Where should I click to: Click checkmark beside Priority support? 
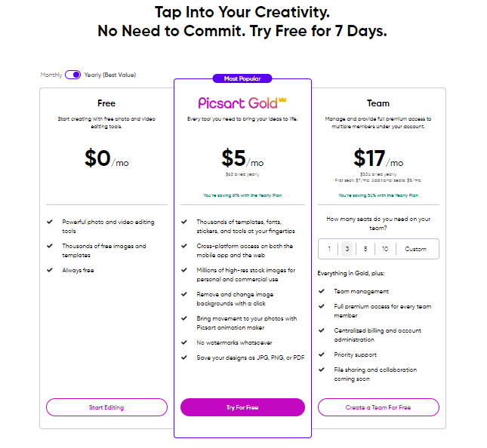[x=322, y=354]
